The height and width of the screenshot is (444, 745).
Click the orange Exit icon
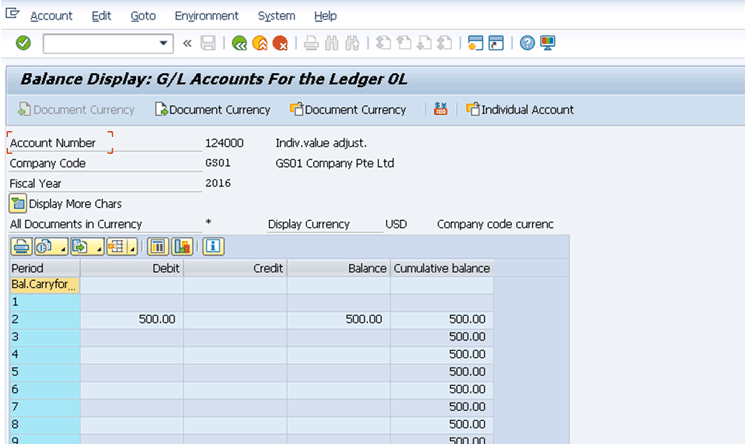point(260,43)
